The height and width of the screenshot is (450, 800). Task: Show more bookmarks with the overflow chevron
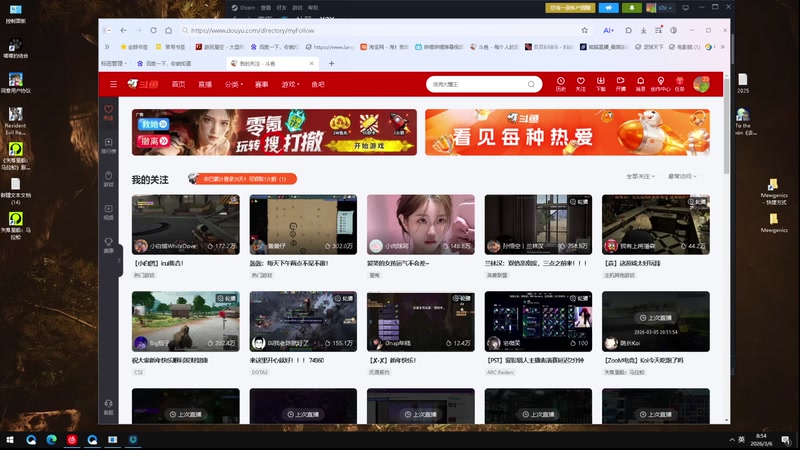click(x=722, y=47)
